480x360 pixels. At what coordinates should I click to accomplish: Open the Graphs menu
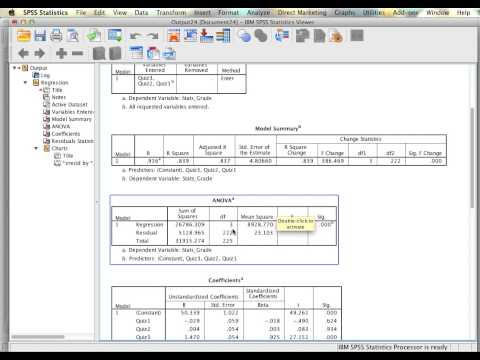pyautogui.click(x=345, y=13)
